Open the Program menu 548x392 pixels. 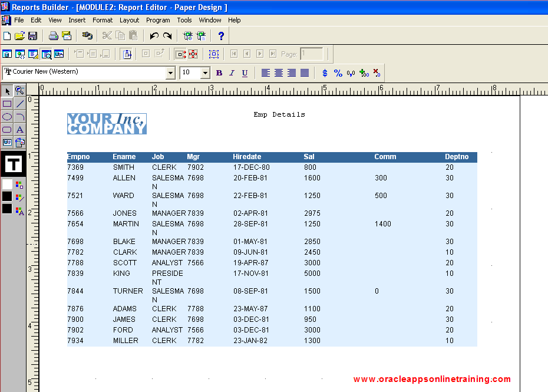tap(158, 20)
